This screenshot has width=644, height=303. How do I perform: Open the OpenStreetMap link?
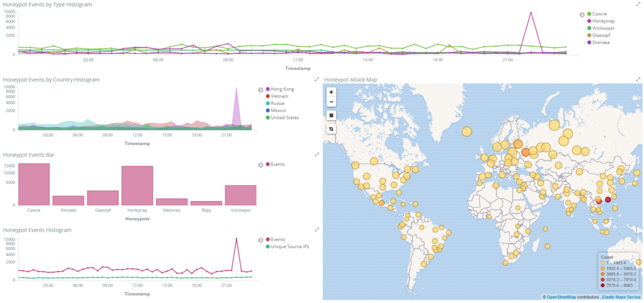click(562, 297)
